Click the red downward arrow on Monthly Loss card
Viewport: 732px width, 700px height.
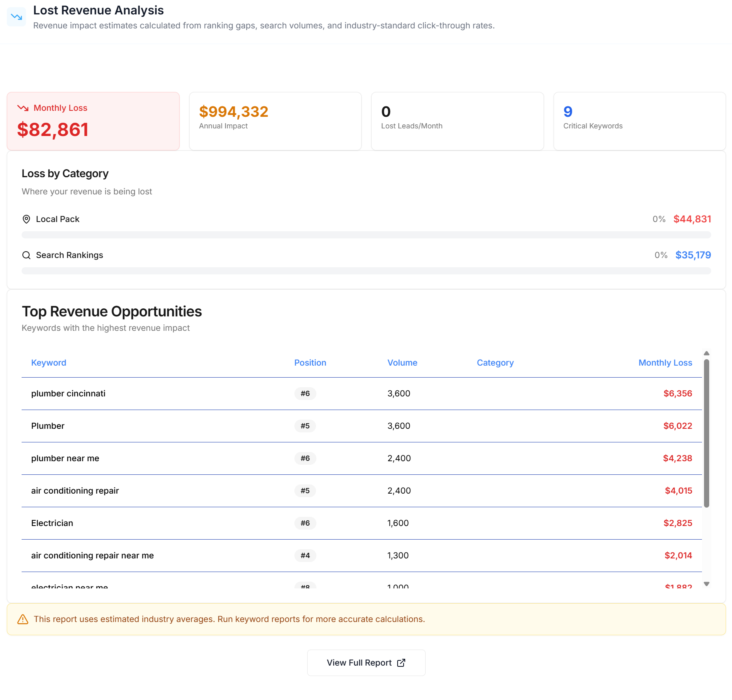pos(23,108)
